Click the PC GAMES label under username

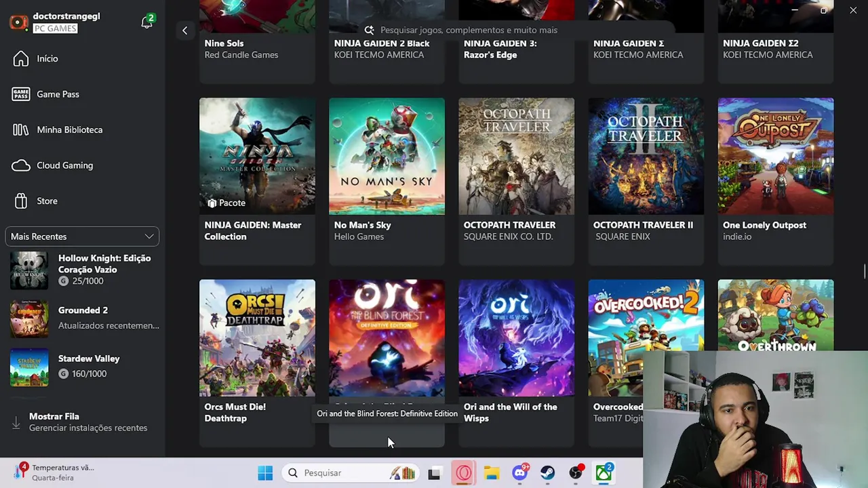click(55, 28)
